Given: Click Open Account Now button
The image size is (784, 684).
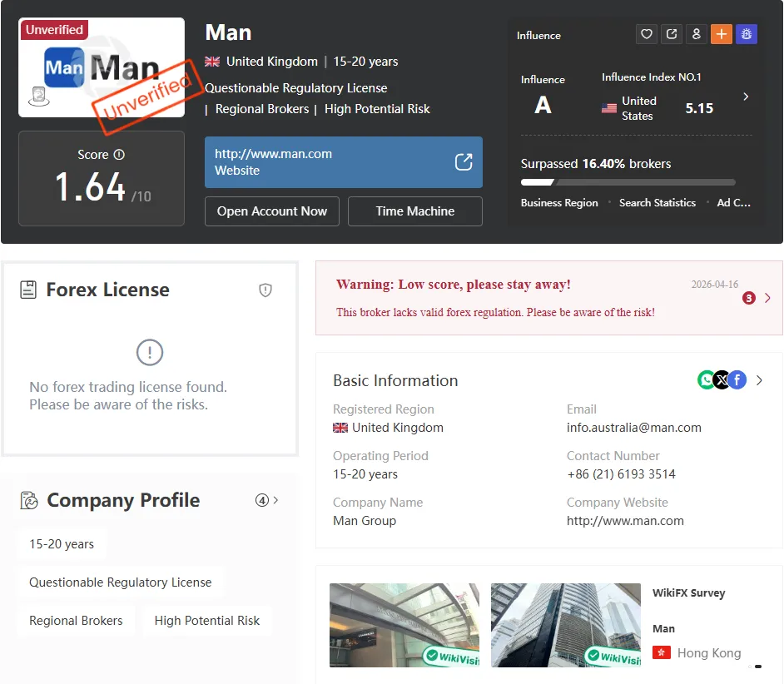Looking at the screenshot, I should click(272, 211).
